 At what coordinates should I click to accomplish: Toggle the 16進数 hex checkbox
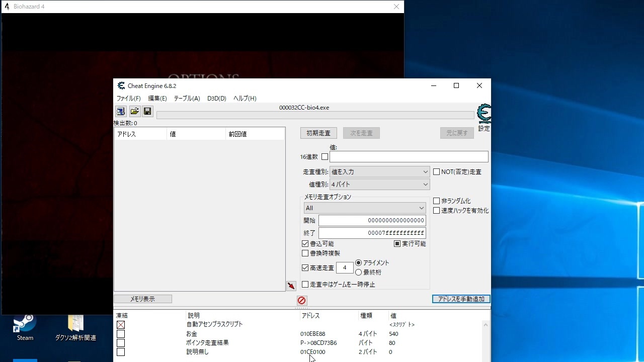coord(325,157)
